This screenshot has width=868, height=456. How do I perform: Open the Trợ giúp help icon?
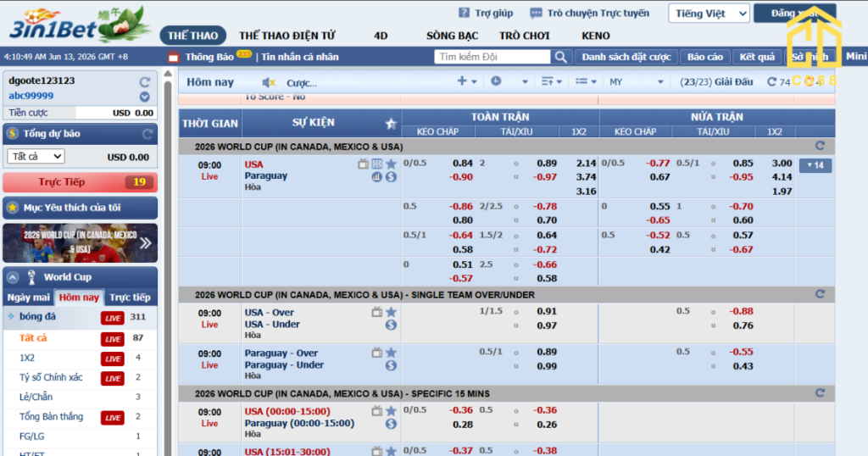point(464,13)
